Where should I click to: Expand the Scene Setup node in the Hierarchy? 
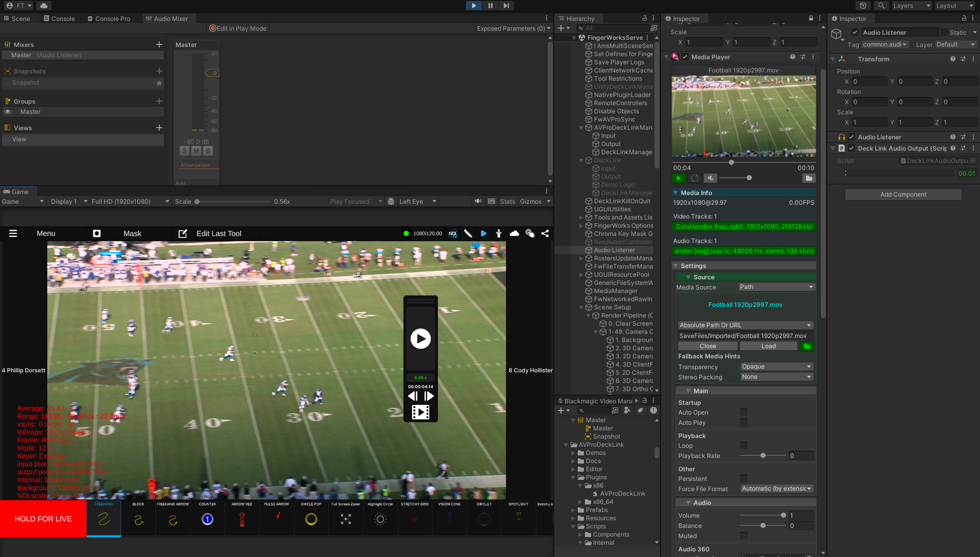(x=581, y=307)
